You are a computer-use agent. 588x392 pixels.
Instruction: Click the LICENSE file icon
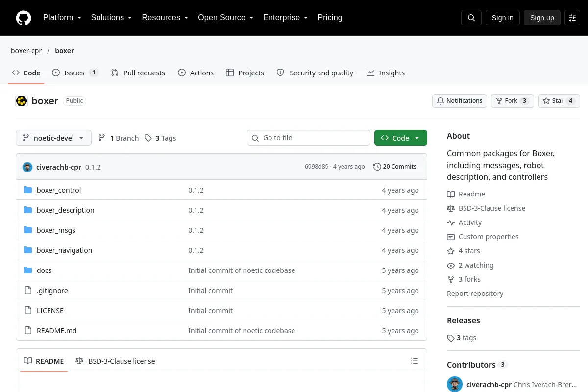tap(28, 310)
